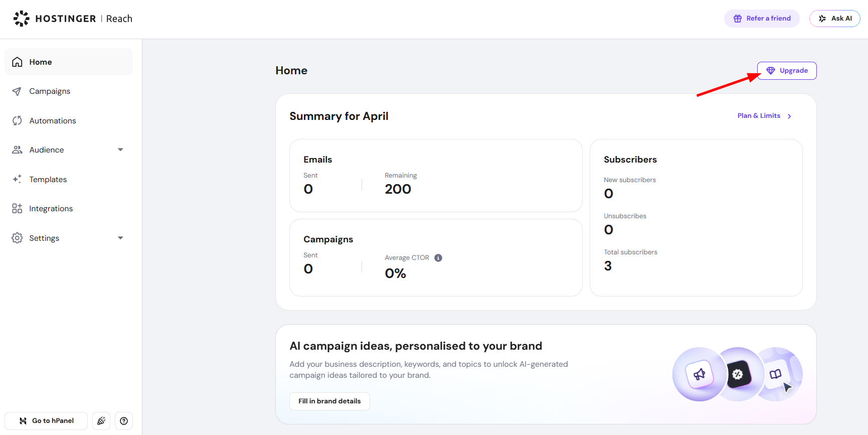Open the Audience menu item
This screenshot has height=435, width=868.
pyautogui.click(x=47, y=150)
